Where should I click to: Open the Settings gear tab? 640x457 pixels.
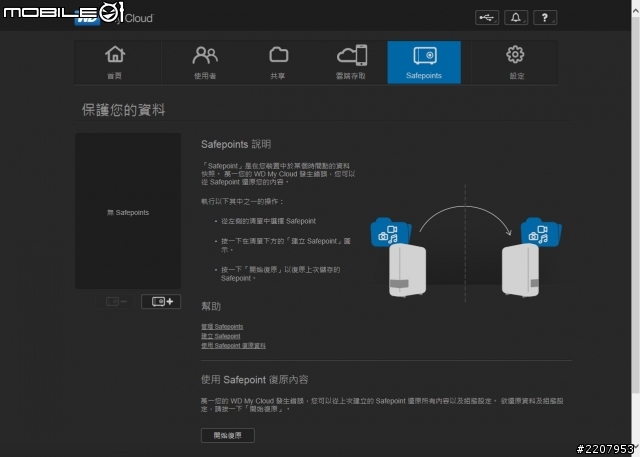pyautogui.click(x=516, y=62)
